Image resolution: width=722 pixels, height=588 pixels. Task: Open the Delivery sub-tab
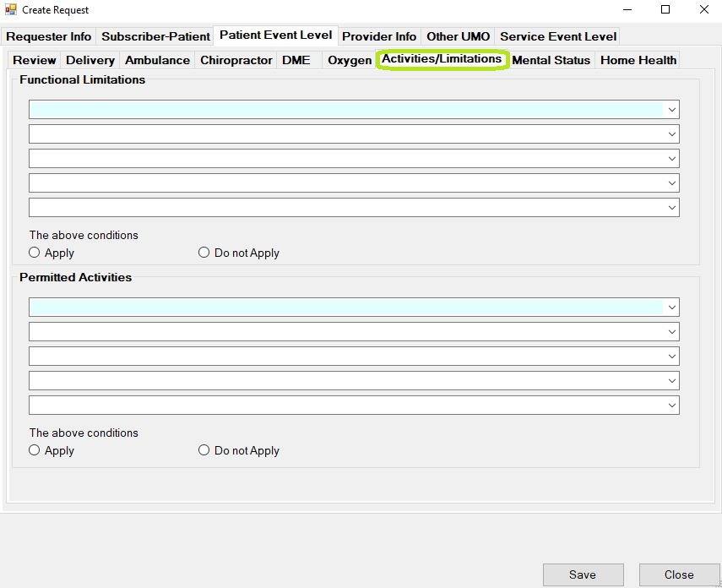click(x=90, y=60)
